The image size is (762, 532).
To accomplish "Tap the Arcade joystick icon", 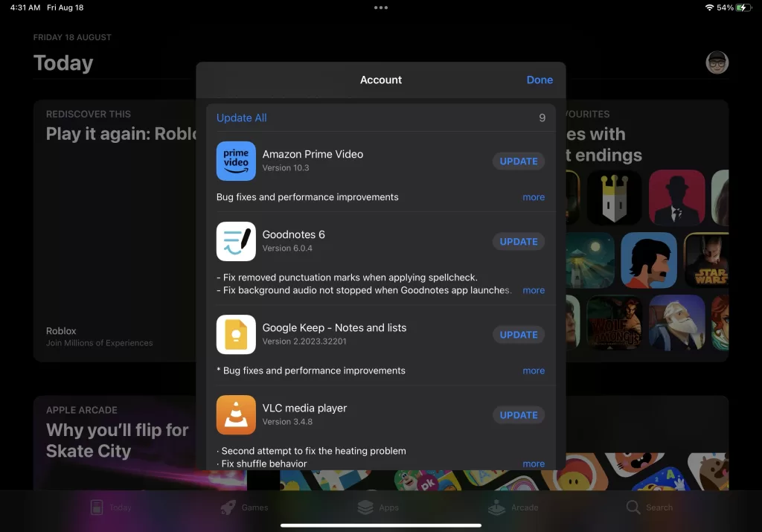I will [496, 507].
